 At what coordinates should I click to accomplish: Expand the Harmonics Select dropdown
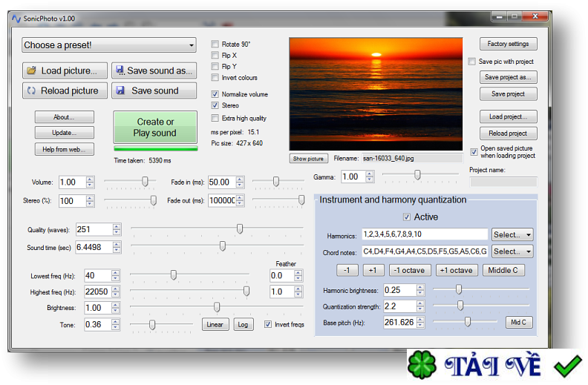pyautogui.click(x=512, y=234)
